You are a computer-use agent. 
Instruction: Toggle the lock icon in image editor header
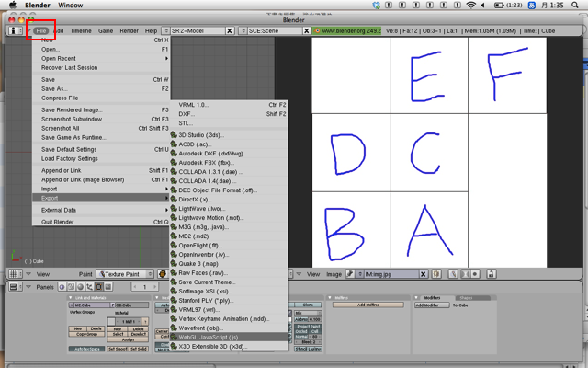point(491,274)
